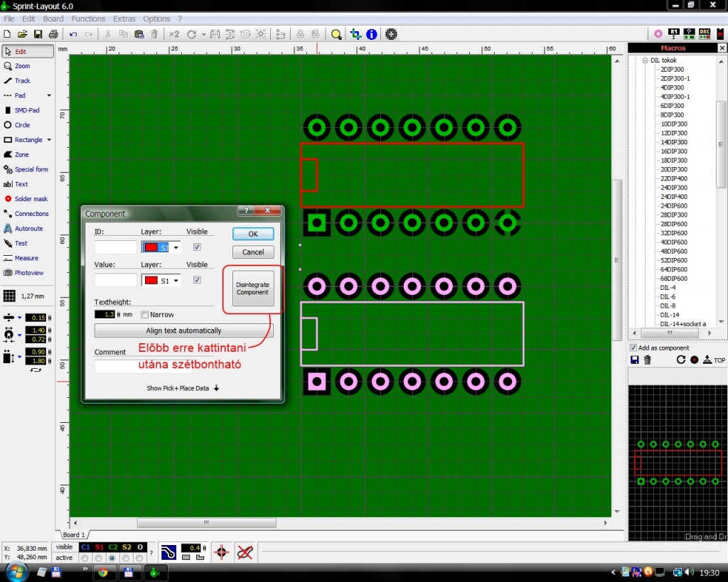Viewport: 728px width, 582px height.
Task: Open the Extras menu
Action: (124, 19)
